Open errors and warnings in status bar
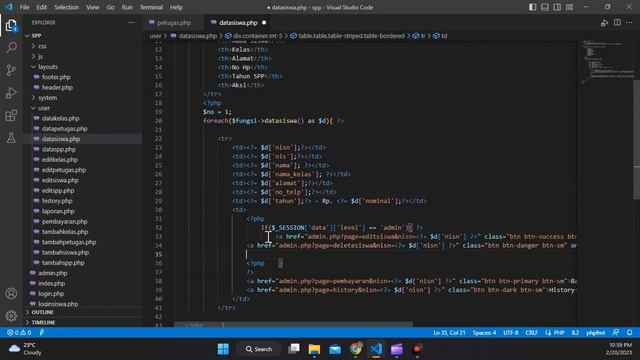640x360 pixels. [19, 333]
